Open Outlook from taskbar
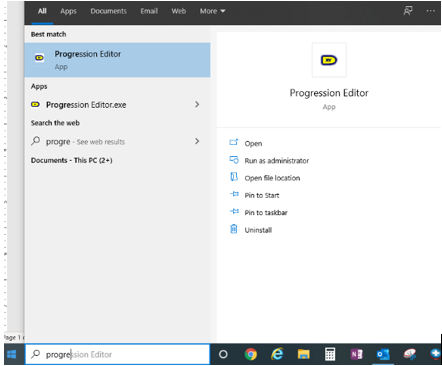Viewport: 442px width, 366px height. (x=383, y=355)
